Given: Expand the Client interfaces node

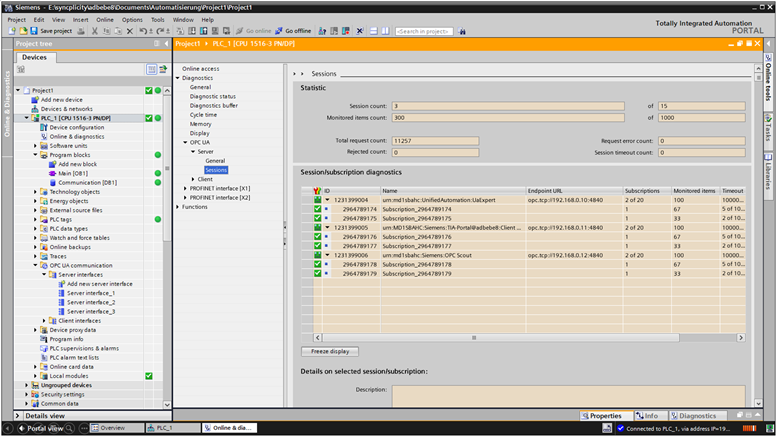Looking at the screenshot, I should 44,321.
